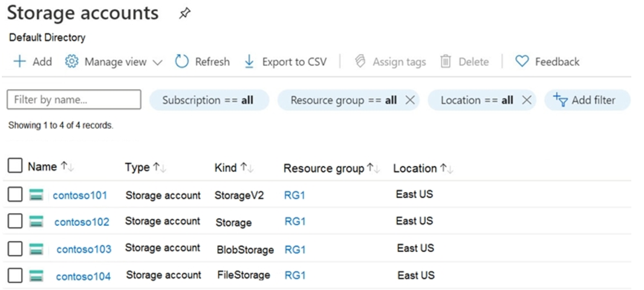Open the contoso102 storage account link
644x290 pixels.
tap(82, 222)
